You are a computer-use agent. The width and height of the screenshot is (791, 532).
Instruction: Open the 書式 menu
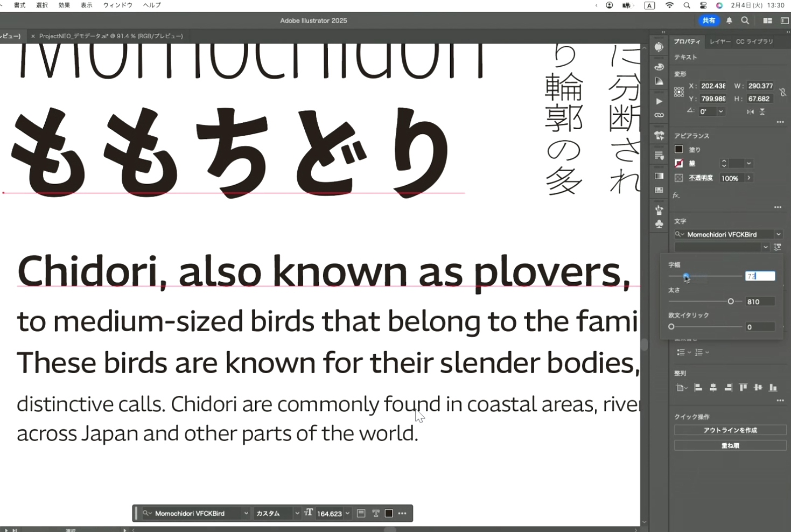coord(20,5)
